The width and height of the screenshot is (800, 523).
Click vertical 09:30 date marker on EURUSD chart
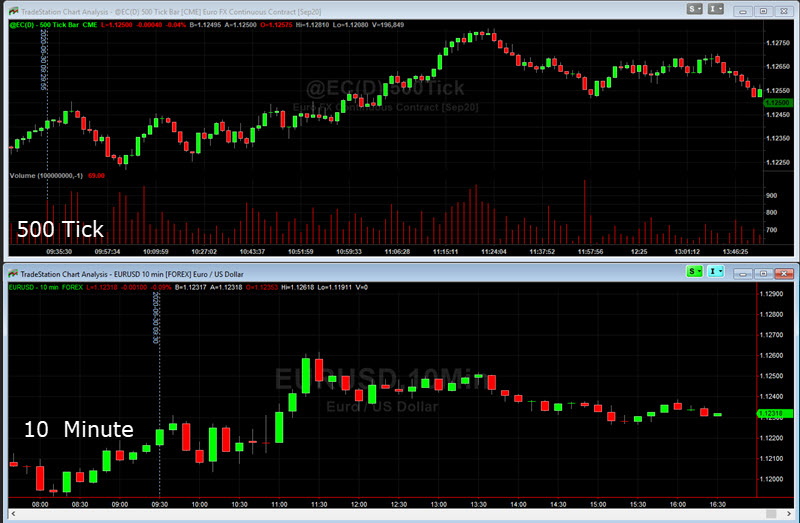(x=156, y=317)
